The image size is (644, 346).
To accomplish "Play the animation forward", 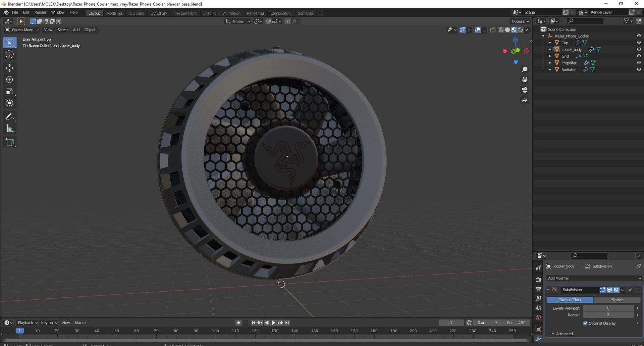I will pos(273,323).
